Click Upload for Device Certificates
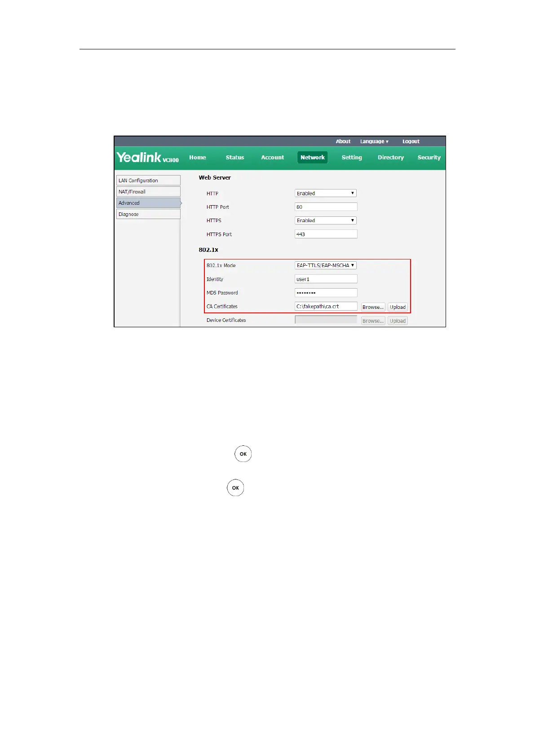The height and width of the screenshot is (756, 535). tap(398, 321)
